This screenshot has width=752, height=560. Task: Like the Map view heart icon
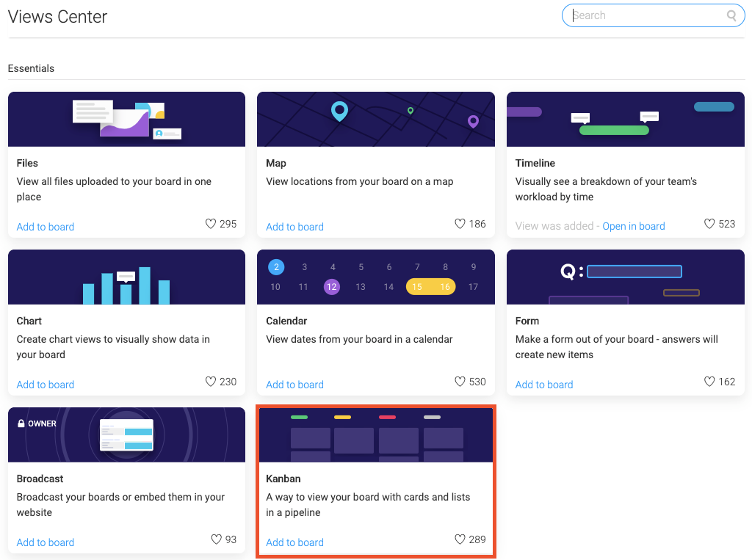(460, 224)
